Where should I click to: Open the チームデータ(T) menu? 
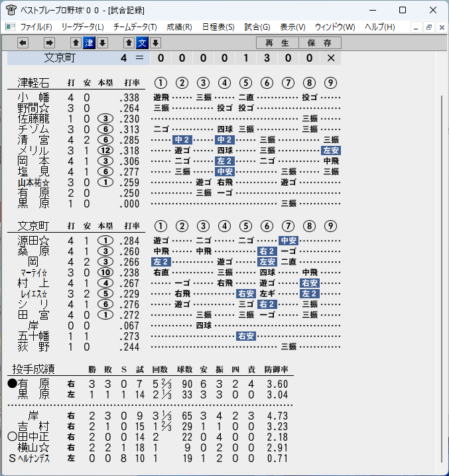[x=135, y=27]
